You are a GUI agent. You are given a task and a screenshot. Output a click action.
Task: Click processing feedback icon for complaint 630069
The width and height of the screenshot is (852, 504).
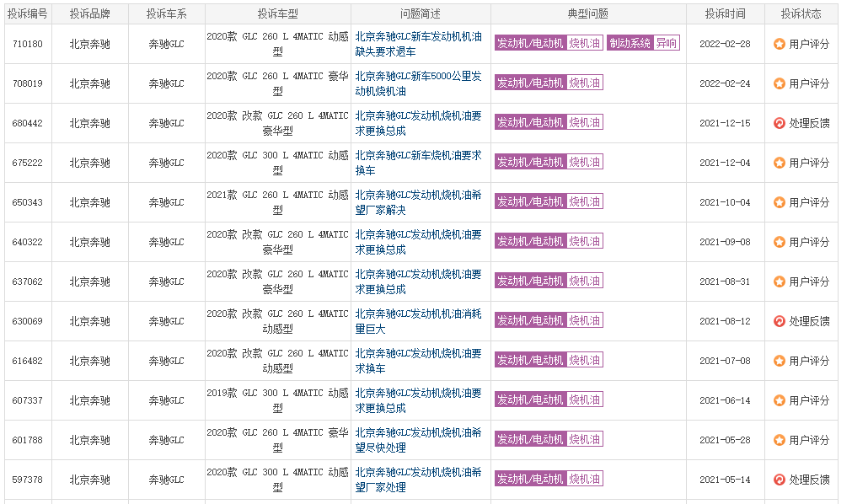click(x=780, y=321)
